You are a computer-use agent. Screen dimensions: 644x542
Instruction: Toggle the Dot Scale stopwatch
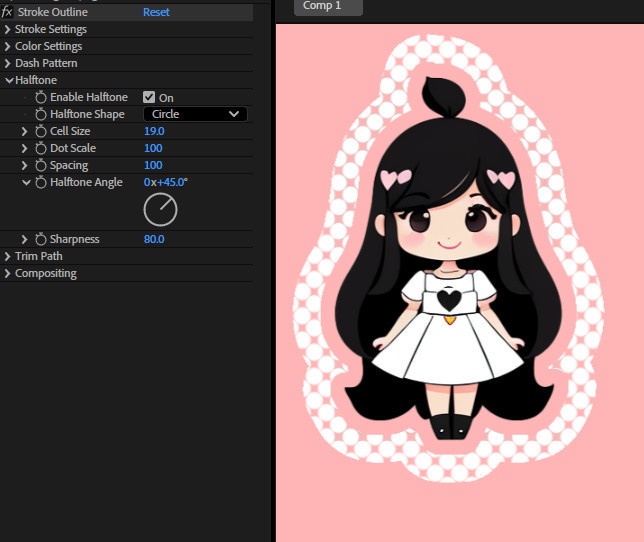(x=41, y=148)
